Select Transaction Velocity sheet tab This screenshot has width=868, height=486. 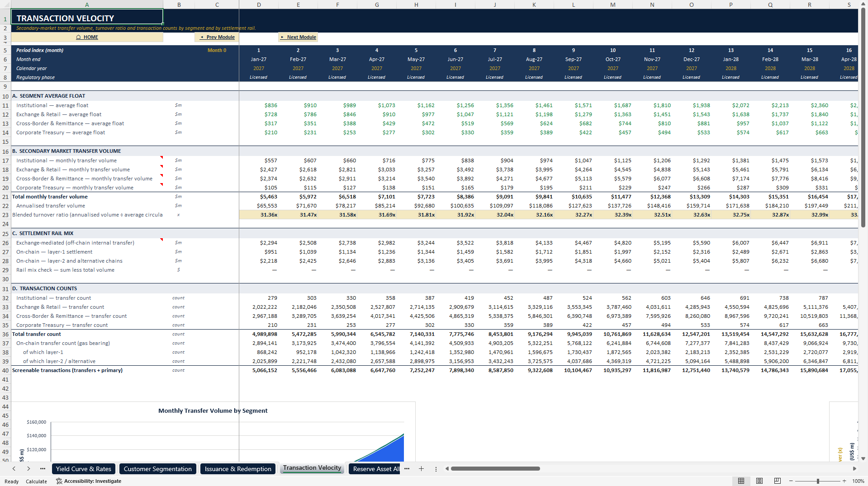(312, 468)
